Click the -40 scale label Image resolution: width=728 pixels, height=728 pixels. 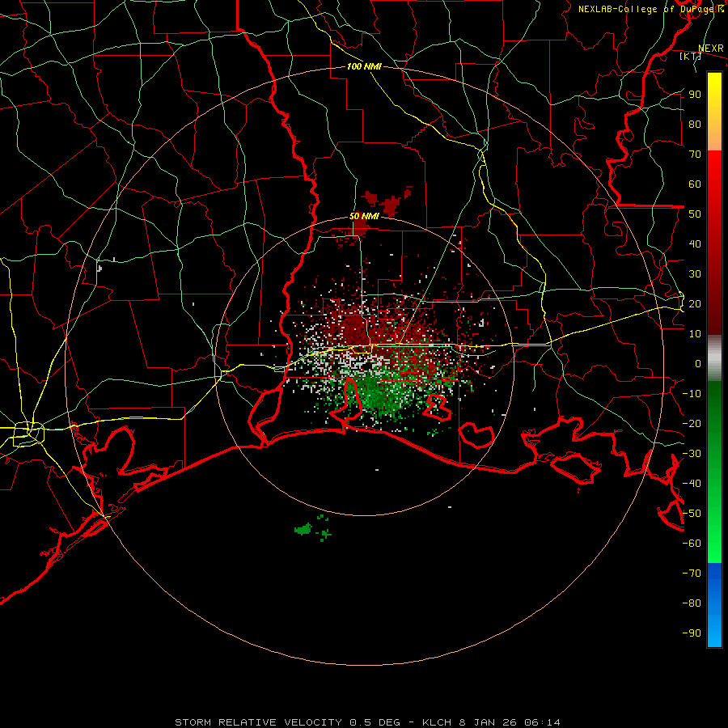[692, 484]
